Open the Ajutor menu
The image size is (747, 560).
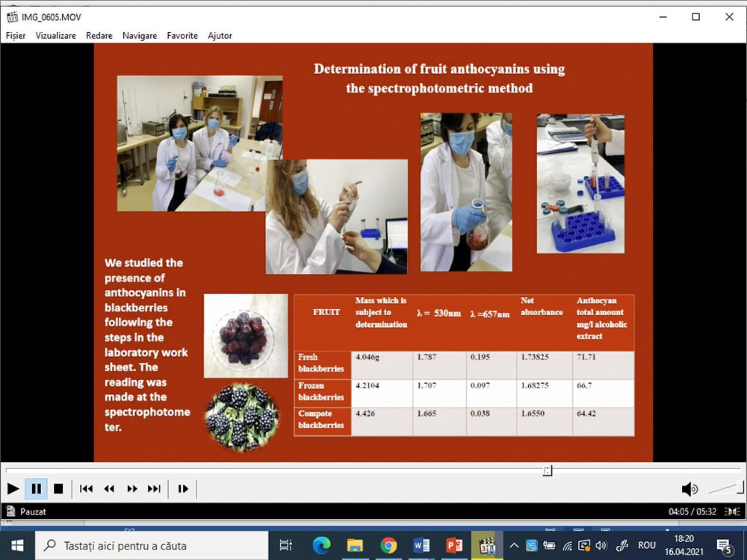coord(220,36)
